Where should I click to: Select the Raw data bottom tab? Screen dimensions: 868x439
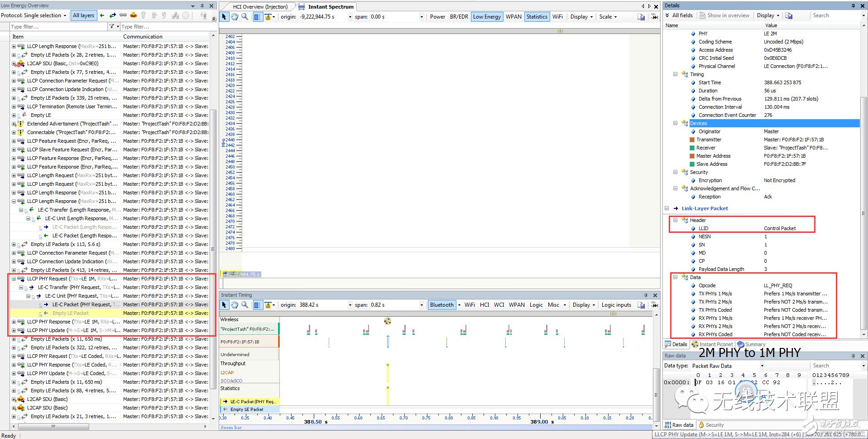pos(679,425)
